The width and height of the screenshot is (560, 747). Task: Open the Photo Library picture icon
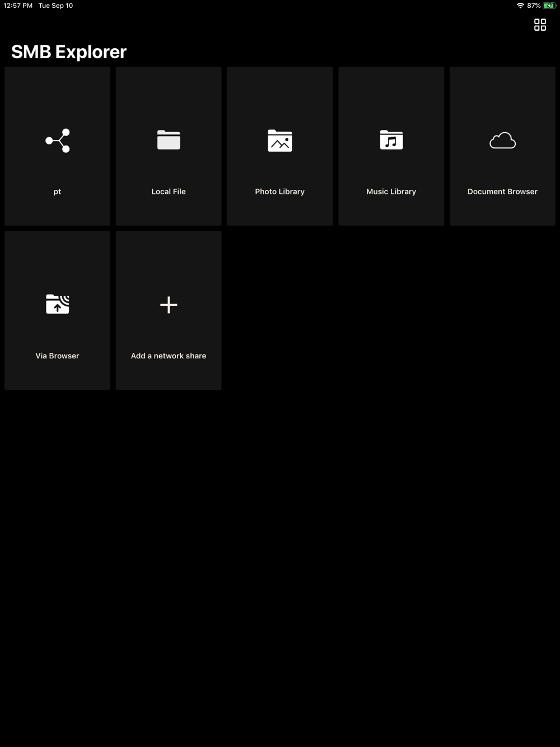click(280, 141)
